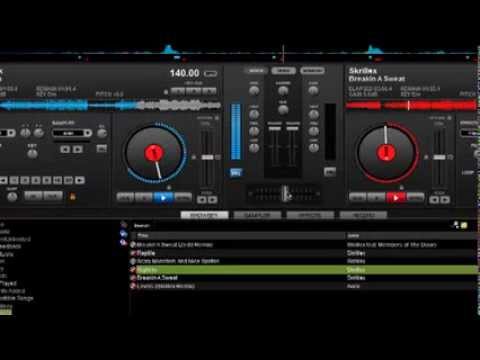Click the tap button beside 140.00 BPM
The height and width of the screenshot is (360, 480).
coord(210,73)
